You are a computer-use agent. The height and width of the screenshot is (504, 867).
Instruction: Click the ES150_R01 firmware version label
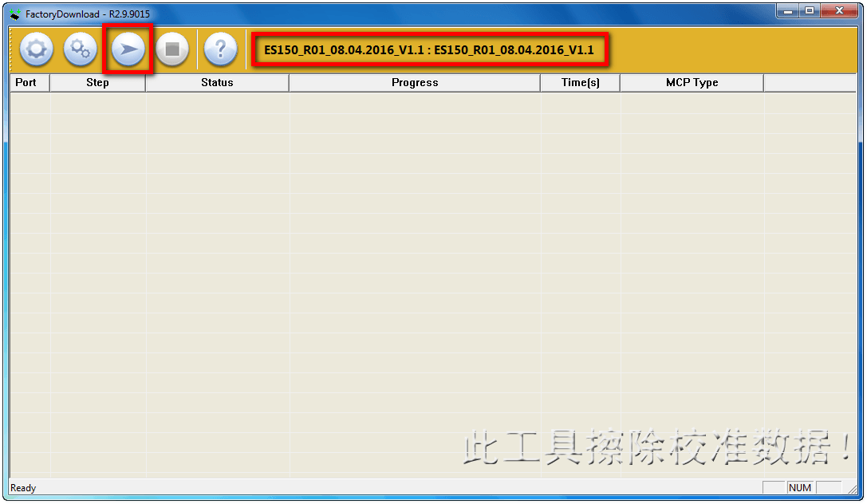(429, 50)
